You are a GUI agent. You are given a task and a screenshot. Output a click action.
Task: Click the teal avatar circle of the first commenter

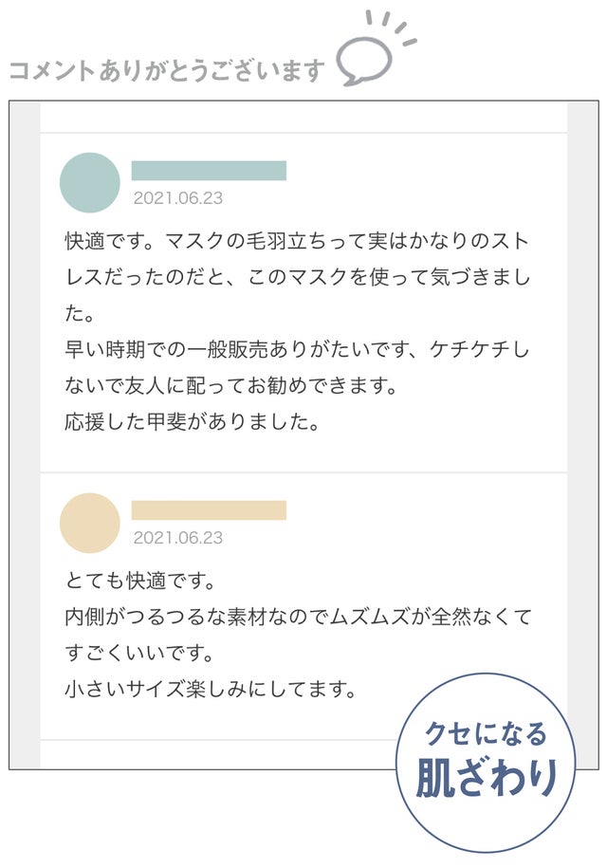point(90,182)
